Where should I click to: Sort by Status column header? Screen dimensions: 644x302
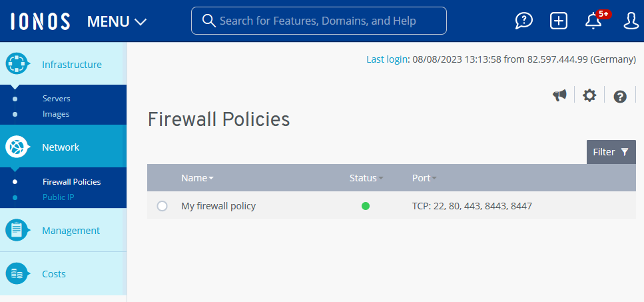pos(366,178)
